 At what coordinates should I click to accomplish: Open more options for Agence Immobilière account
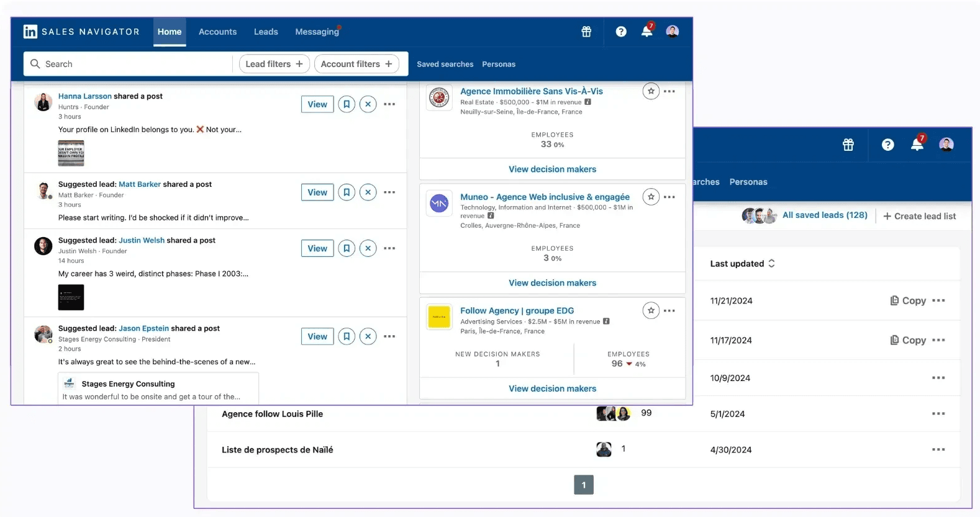[x=669, y=91]
